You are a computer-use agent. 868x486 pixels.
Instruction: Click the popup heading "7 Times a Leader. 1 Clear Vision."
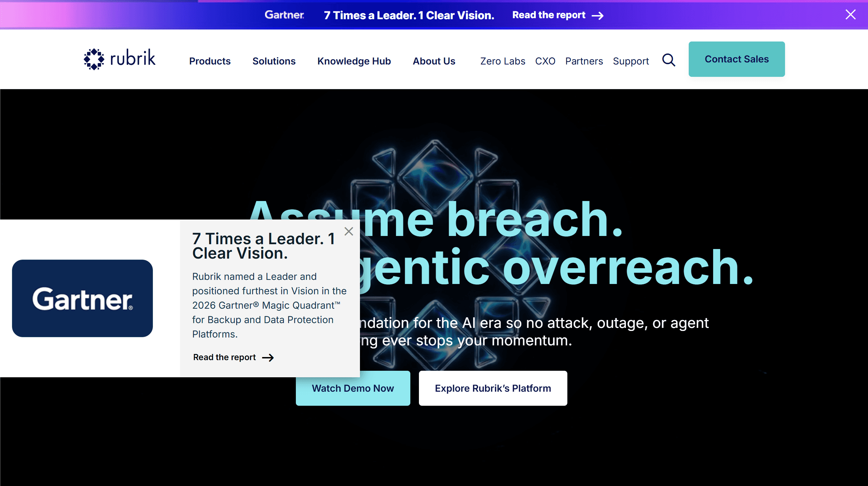264,246
